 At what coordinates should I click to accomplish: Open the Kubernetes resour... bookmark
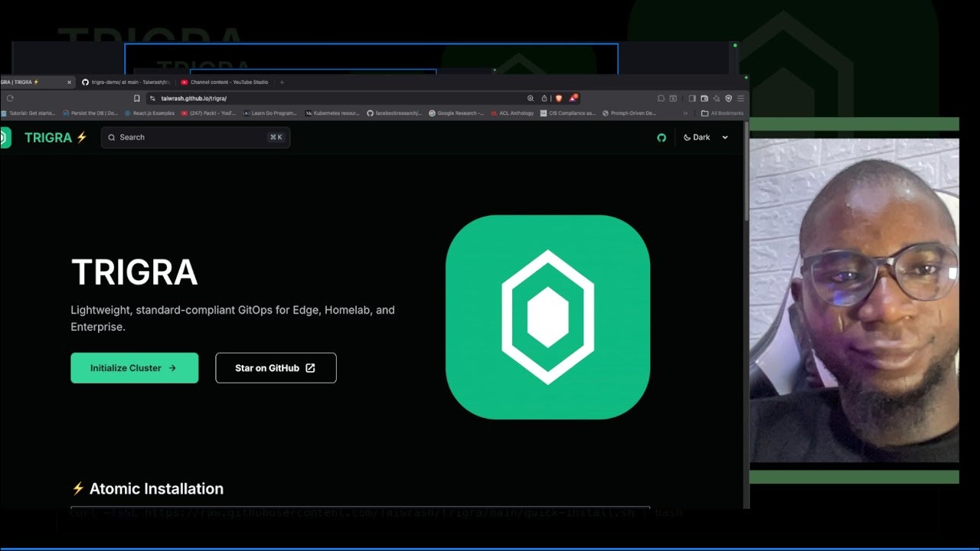coord(332,113)
